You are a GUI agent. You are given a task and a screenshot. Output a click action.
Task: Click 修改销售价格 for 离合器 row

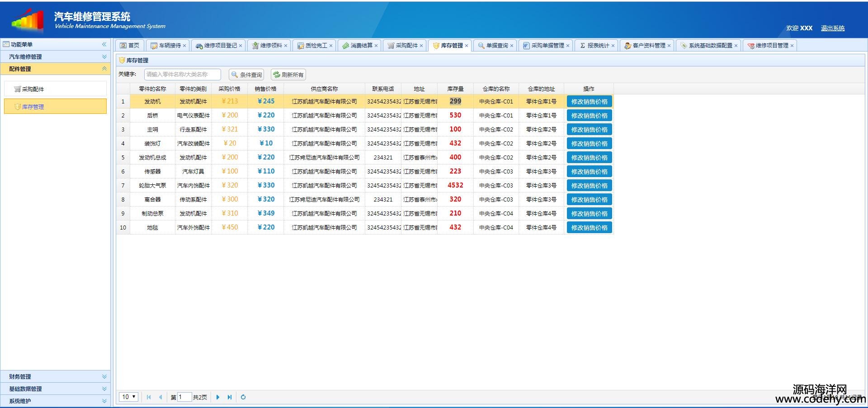[x=589, y=200]
